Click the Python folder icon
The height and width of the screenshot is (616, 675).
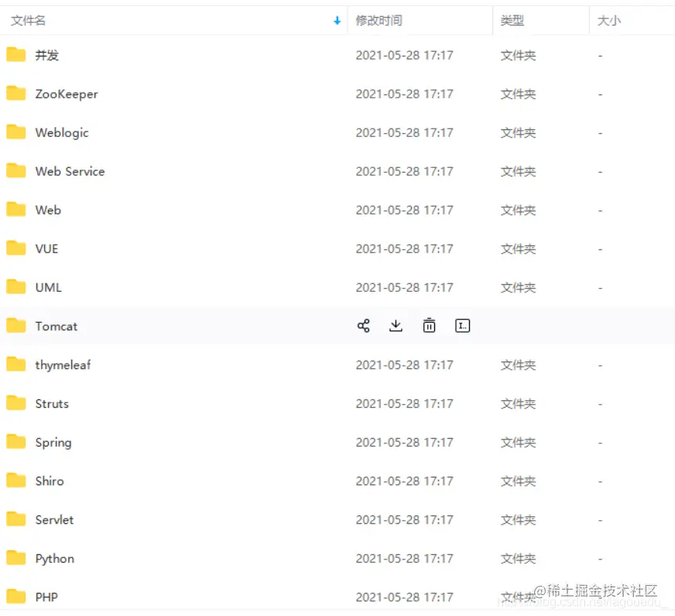(x=15, y=558)
